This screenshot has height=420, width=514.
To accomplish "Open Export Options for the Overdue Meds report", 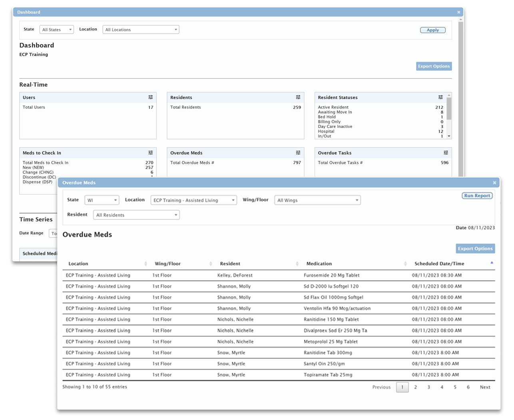I will pos(475,248).
